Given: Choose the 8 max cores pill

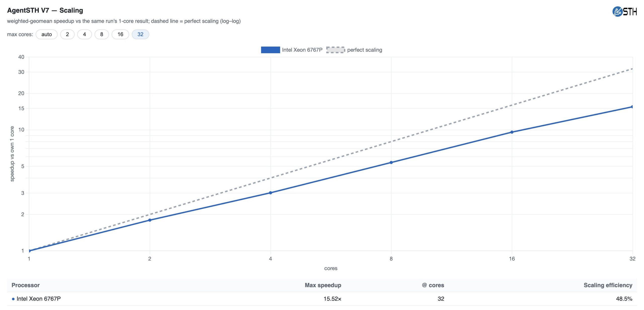Looking at the screenshot, I should [x=102, y=35].
